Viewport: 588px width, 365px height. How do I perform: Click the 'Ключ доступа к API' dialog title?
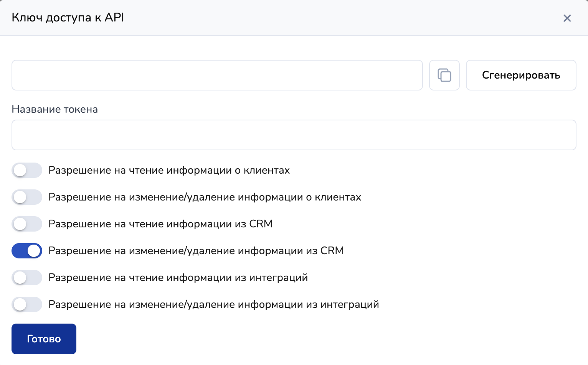point(68,18)
